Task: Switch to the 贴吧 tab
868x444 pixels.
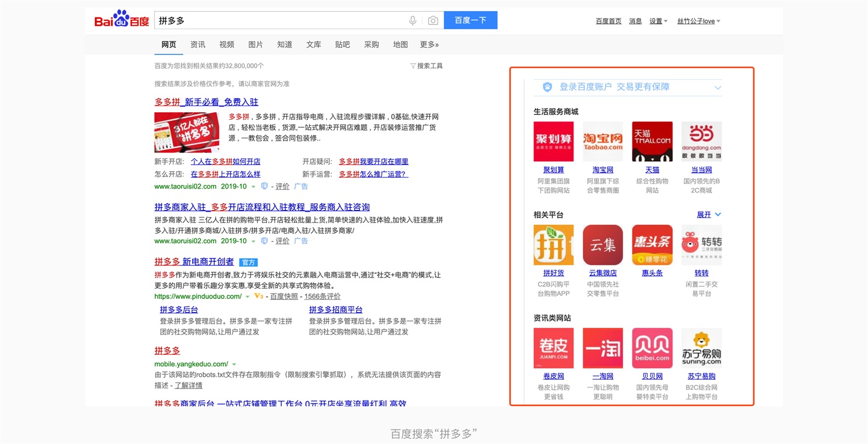Action: pyautogui.click(x=343, y=45)
